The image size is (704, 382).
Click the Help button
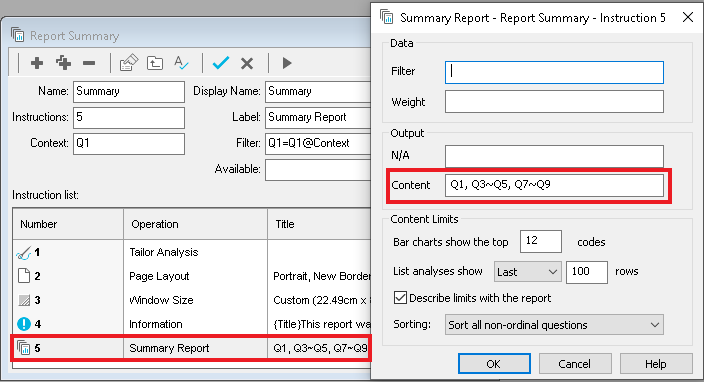tap(656, 364)
